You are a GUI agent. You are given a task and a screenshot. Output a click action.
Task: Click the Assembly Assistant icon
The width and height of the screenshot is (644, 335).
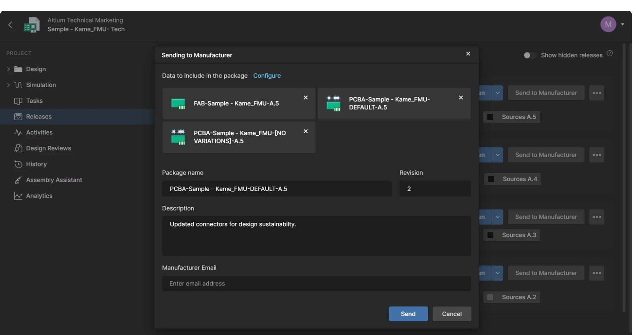tap(18, 180)
